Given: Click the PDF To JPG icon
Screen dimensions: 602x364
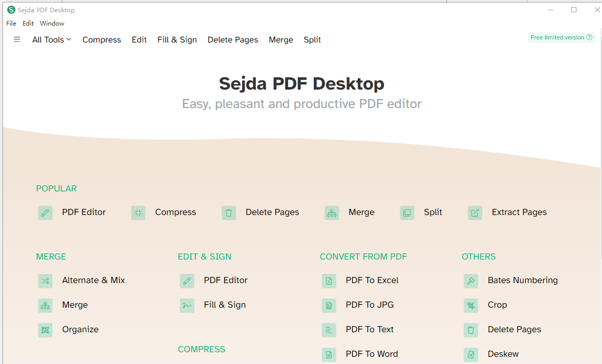Looking at the screenshot, I should pyautogui.click(x=329, y=306).
